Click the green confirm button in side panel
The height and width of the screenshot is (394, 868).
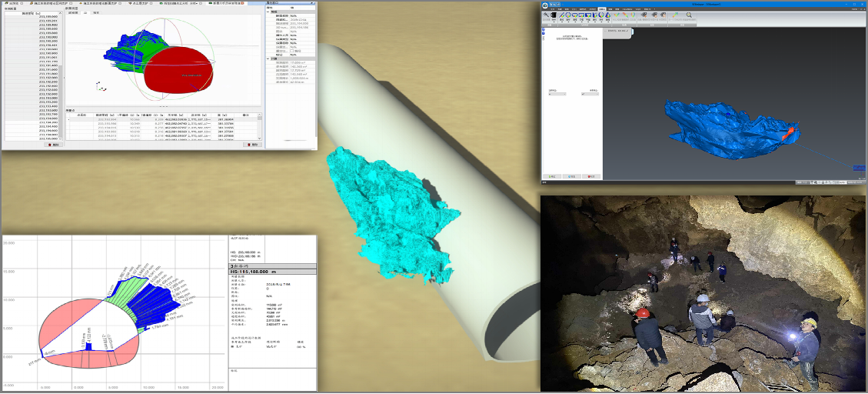pos(550,176)
